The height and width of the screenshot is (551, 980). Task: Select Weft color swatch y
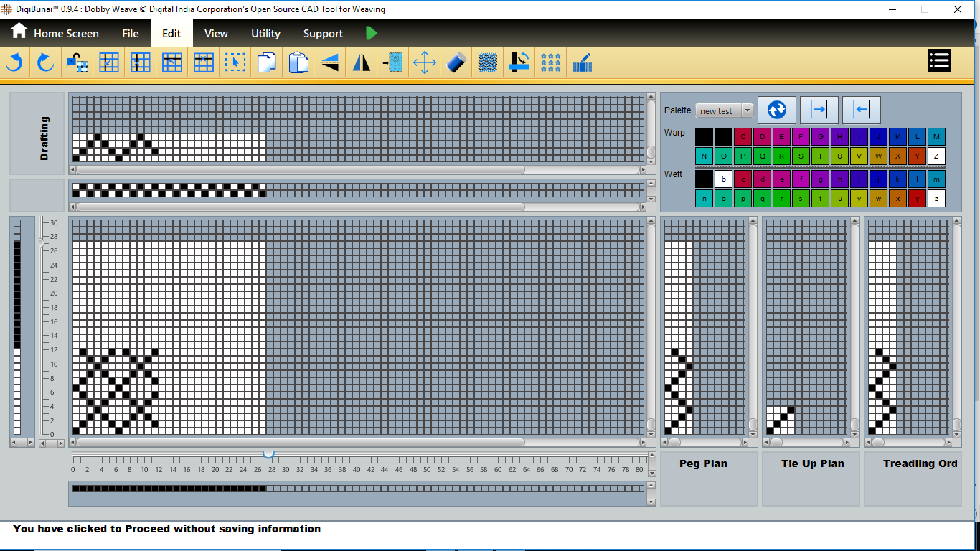tap(917, 199)
